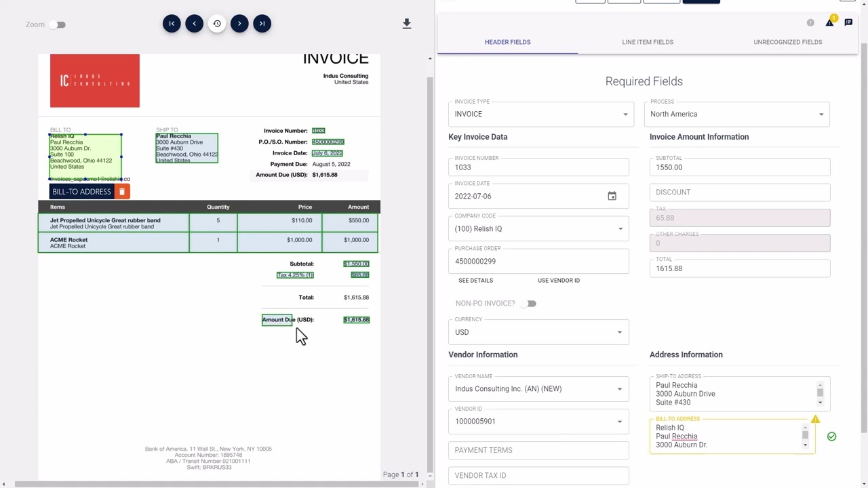868x488 pixels.
Task: Switch to Header Fields tab
Action: (x=507, y=42)
